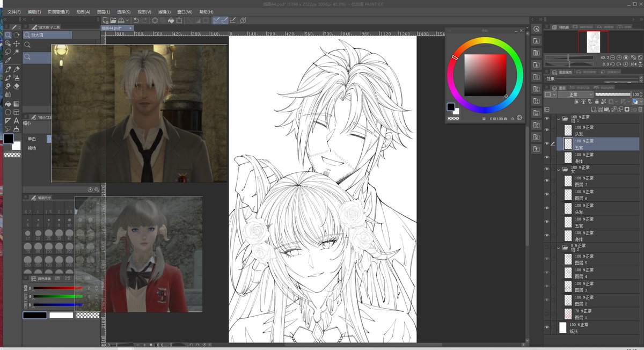
Task: Select the Gradient tool
Action: (17, 104)
